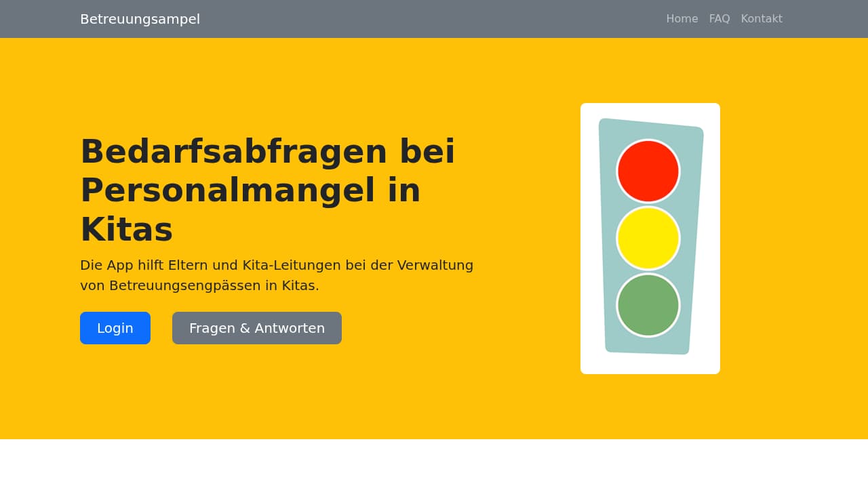The width and height of the screenshot is (868, 488).
Task: Open Fragen & Antworten button
Action: pyautogui.click(x=257, y=328)
